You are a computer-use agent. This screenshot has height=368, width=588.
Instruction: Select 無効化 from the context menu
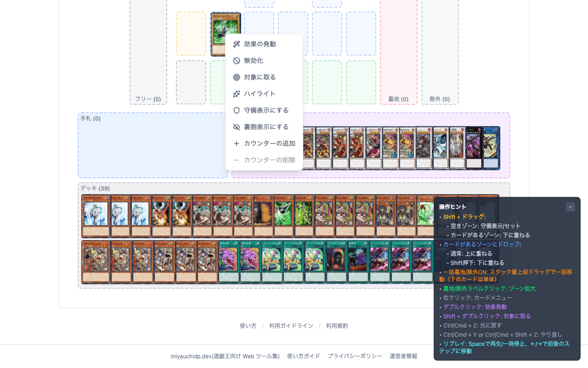pyautogui.click(x=264, y=61)
